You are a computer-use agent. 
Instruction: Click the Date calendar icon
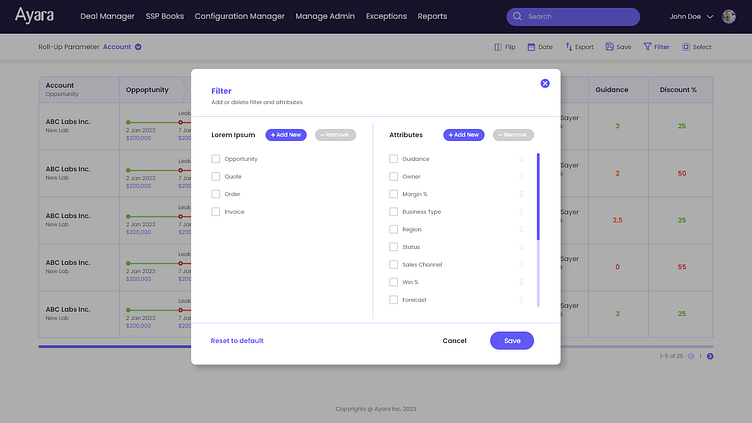tap(533, 47)
